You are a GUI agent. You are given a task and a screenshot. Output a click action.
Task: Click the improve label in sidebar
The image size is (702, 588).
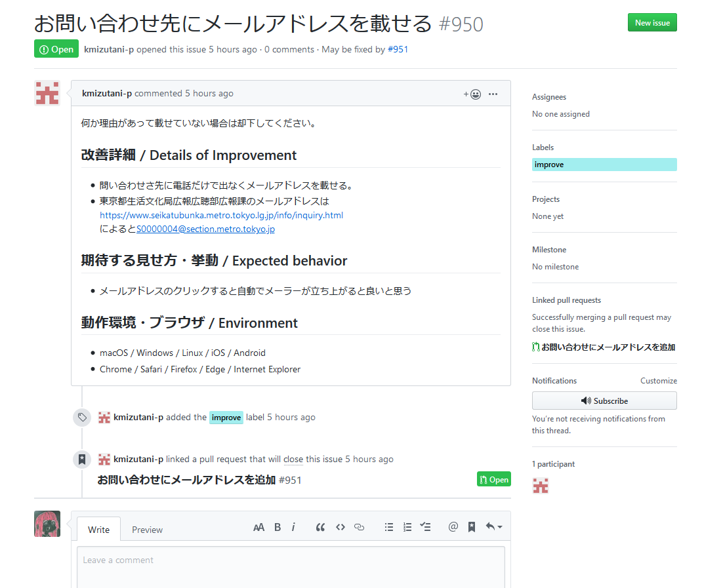coord(604,165)
